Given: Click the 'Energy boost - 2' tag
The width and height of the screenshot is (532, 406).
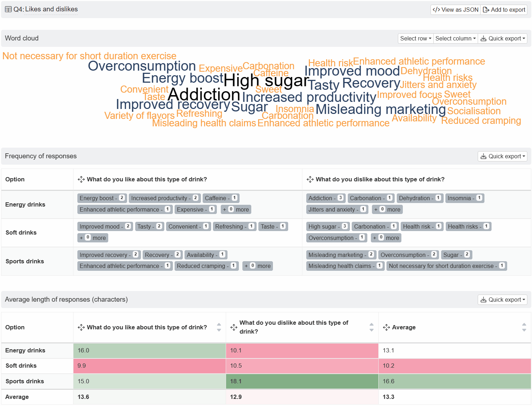Looking at the screenshot, I should [102, 198].
